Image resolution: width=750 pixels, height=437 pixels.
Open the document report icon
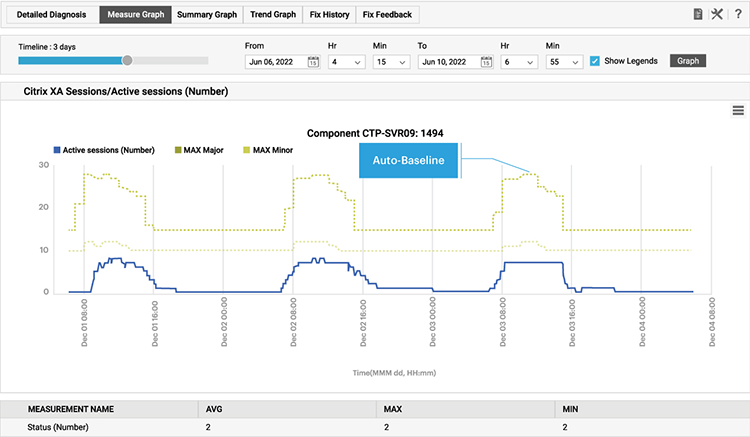click(697, 14)
